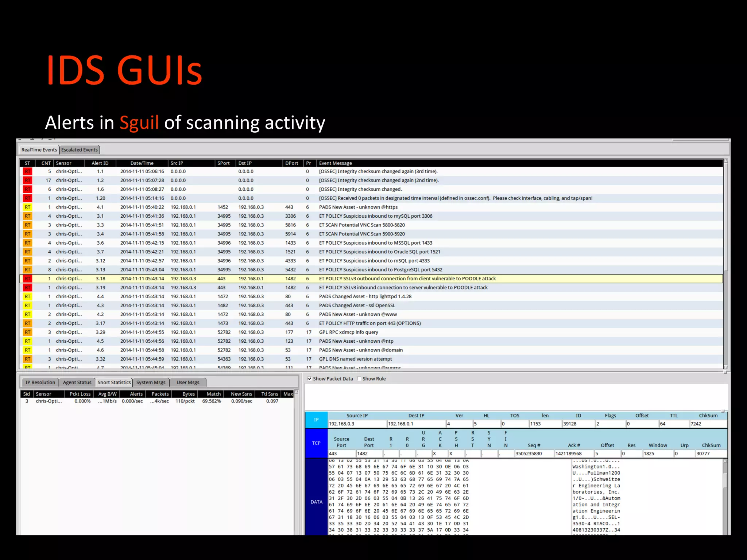Click the orange RT status of alert 3.29
The width and height of the screenshot is (747, 560).
pos(28,332)
